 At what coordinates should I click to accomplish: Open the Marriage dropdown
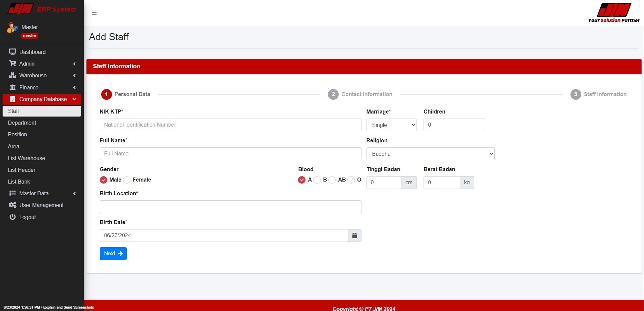tap(391, 125)
